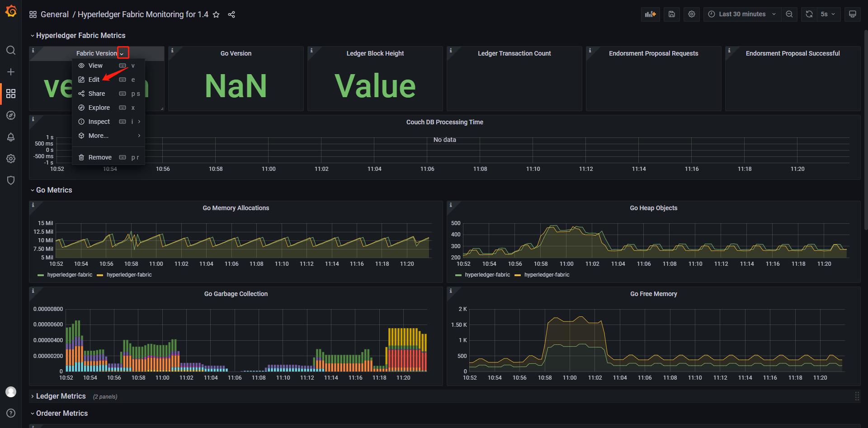Open the Explore compass icon in sidebar

(x=11, y=115)
